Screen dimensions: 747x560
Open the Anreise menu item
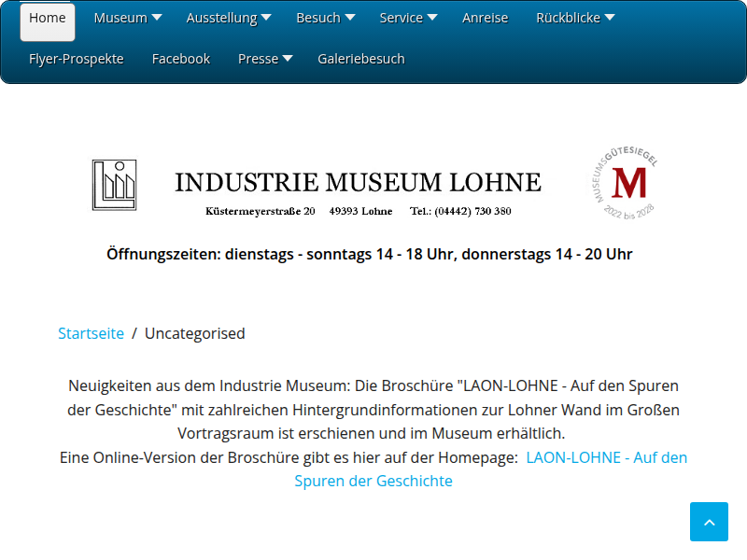pos(486,18)
